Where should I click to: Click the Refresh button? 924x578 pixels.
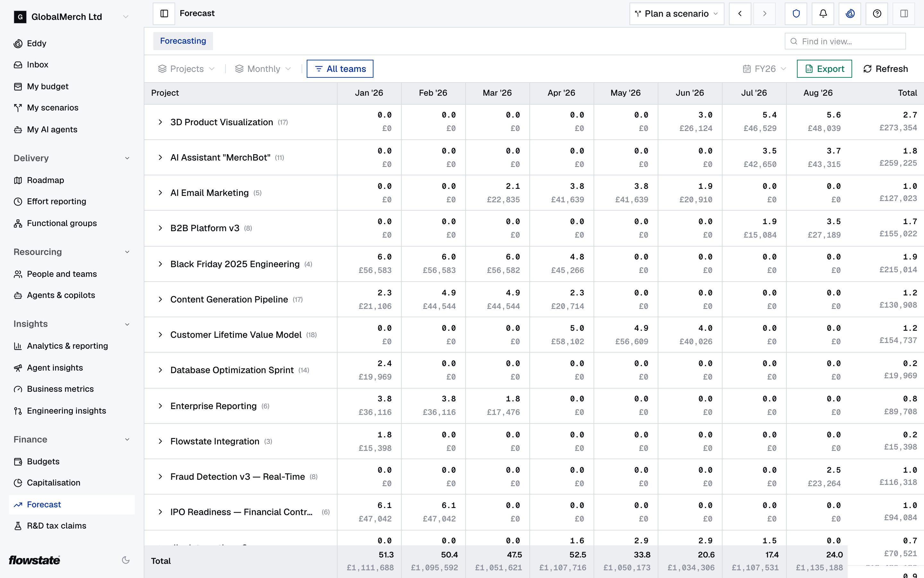click(x=886, y=69)
